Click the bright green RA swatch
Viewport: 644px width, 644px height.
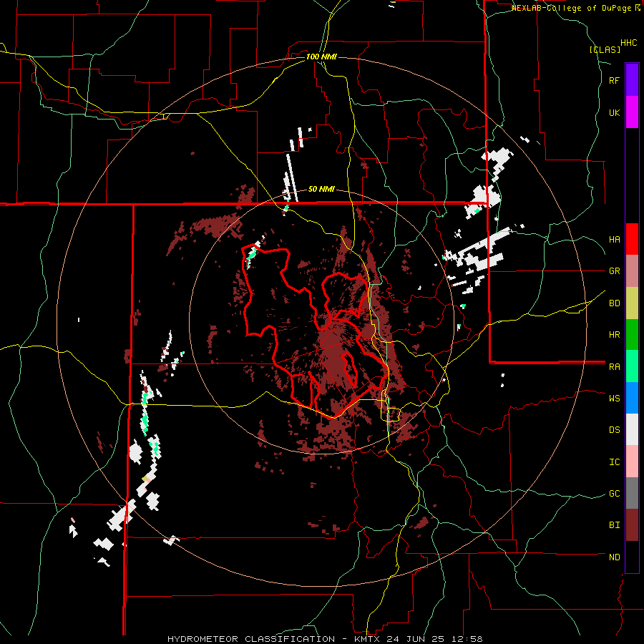pos(632,366)
